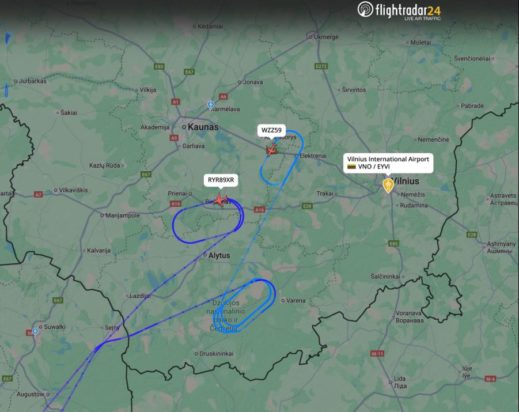Click the blue airport marker near Suwałki
Viewport: 519px width, 412px height.
(35, 331)
